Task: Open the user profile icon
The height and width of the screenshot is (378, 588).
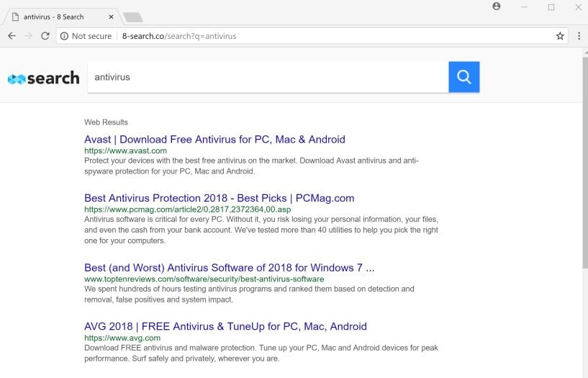Action: click(497, 6)
